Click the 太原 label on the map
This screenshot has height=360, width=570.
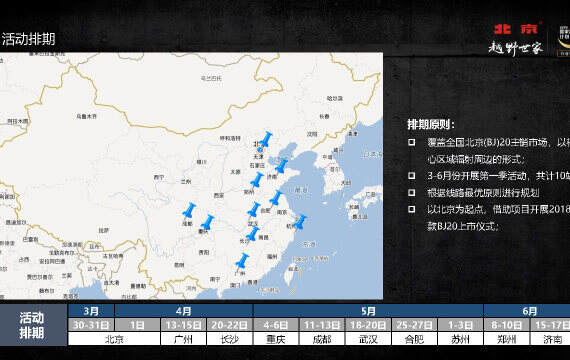point(235,172)
